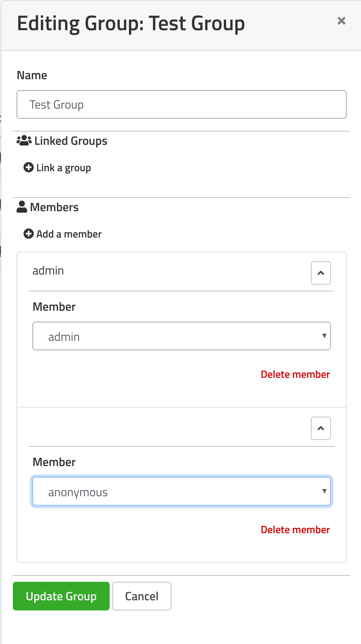Image resolution: width=361 pixels, height=644 pixels.
Task: Click the arrow of the anonymous select box
Action: point(324,491)
